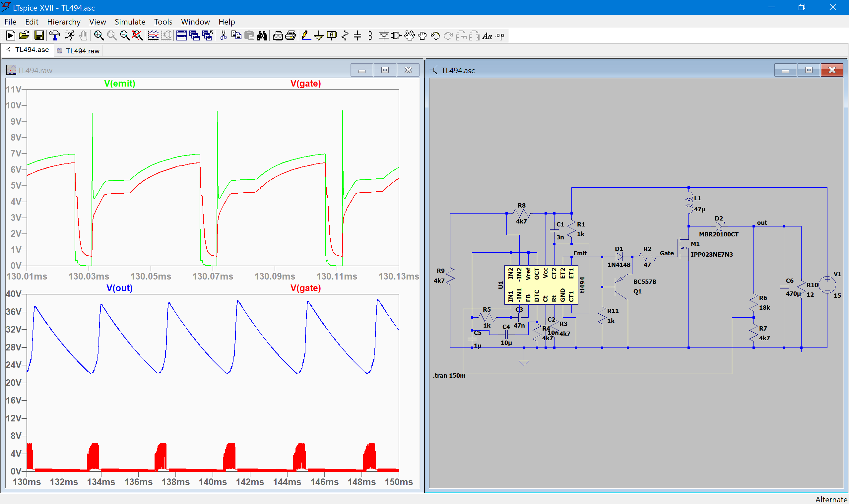Click the tl494 chip label on U1
The width and height of the screenshot is (849, 504).
(582, 284)
